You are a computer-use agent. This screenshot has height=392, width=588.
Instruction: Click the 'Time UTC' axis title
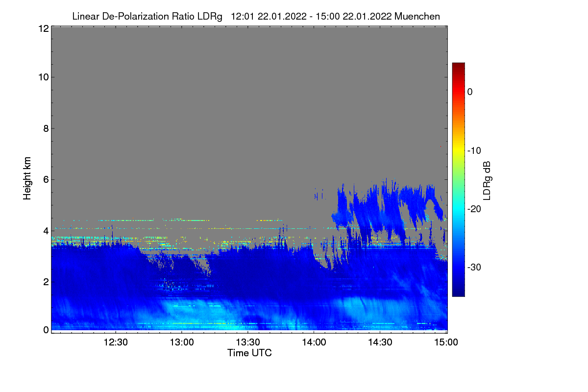pos(249,353)
